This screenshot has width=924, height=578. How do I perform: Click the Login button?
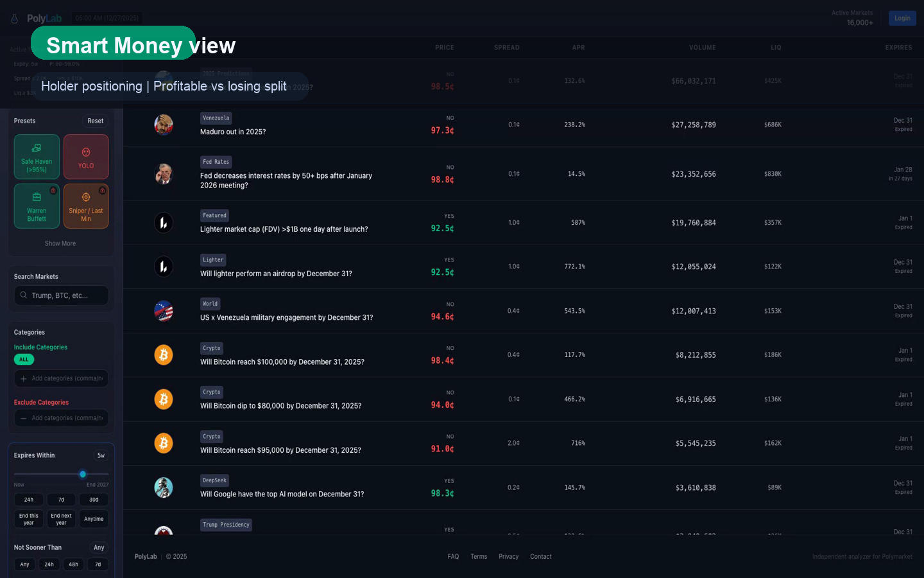click(902, 18)
